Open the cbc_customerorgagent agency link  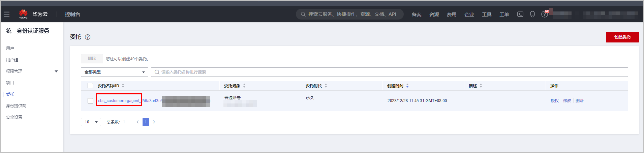point(119,101)
